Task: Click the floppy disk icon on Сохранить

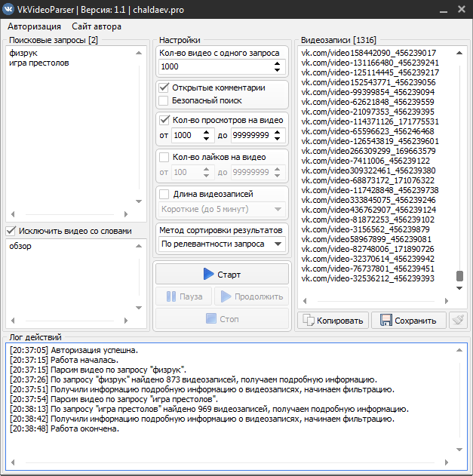Action: (386, 321)
